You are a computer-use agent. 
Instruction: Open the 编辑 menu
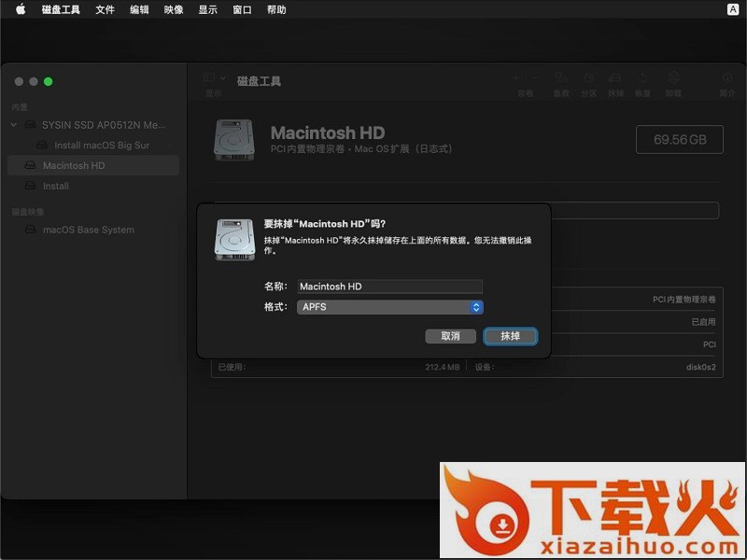(x=139, y=9)
